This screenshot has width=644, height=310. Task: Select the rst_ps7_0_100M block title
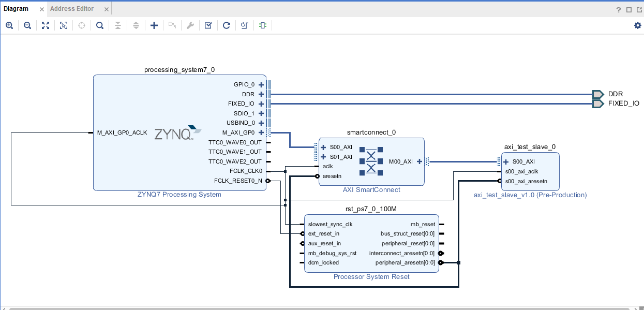point(371,209)
